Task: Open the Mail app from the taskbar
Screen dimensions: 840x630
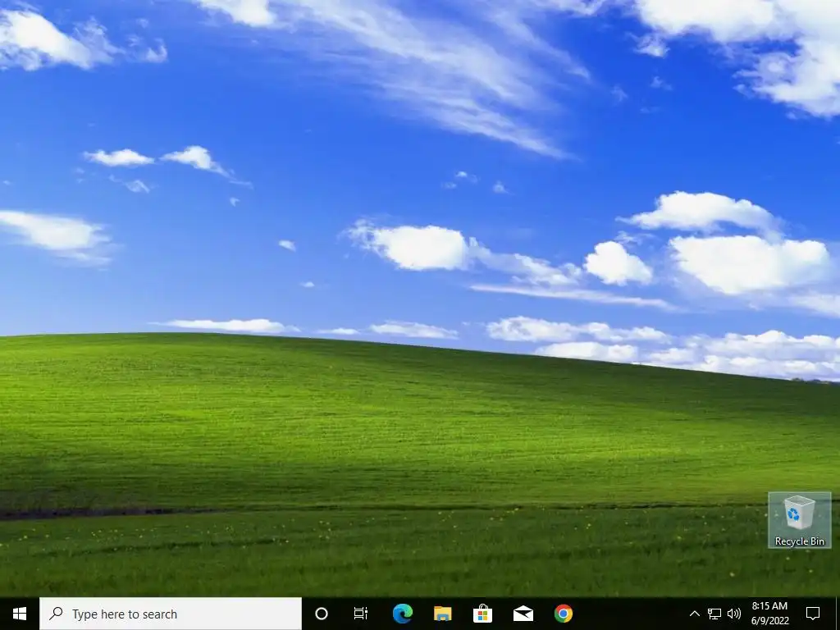Action: [x=523, y=614]
